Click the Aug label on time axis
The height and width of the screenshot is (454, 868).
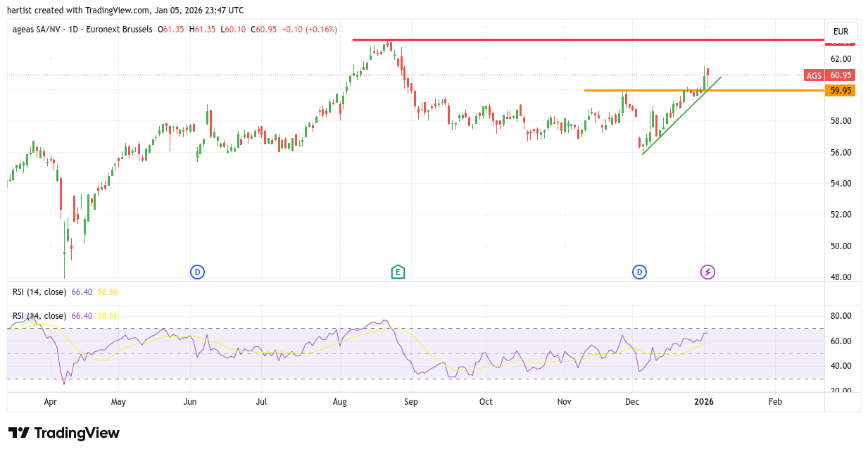point(340,402)
